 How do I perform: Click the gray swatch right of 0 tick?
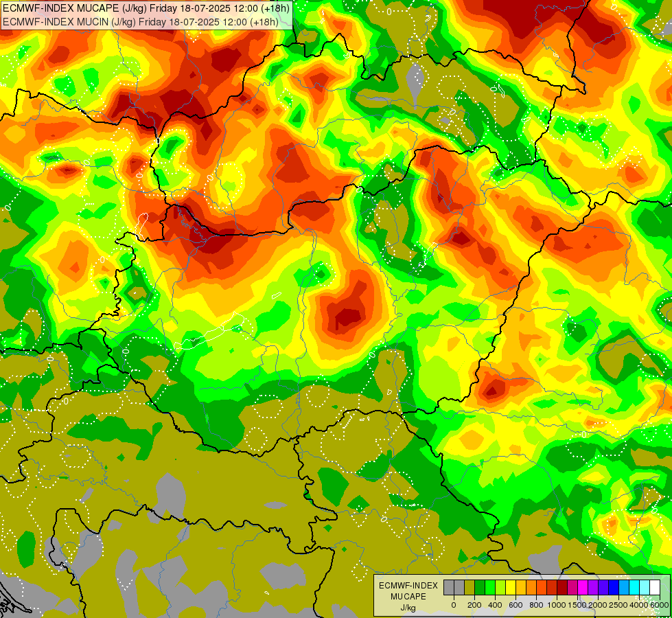pyautogui.click(x=459, y=587)
